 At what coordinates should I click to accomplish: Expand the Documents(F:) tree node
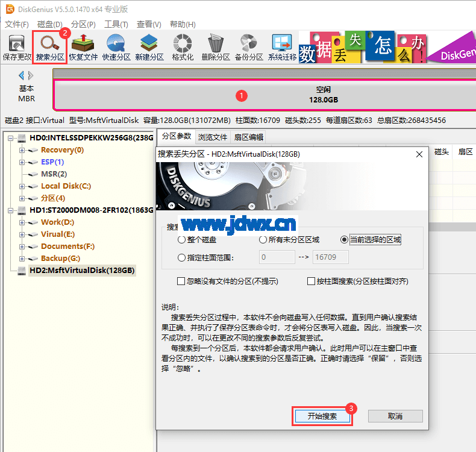coord(22,246)
